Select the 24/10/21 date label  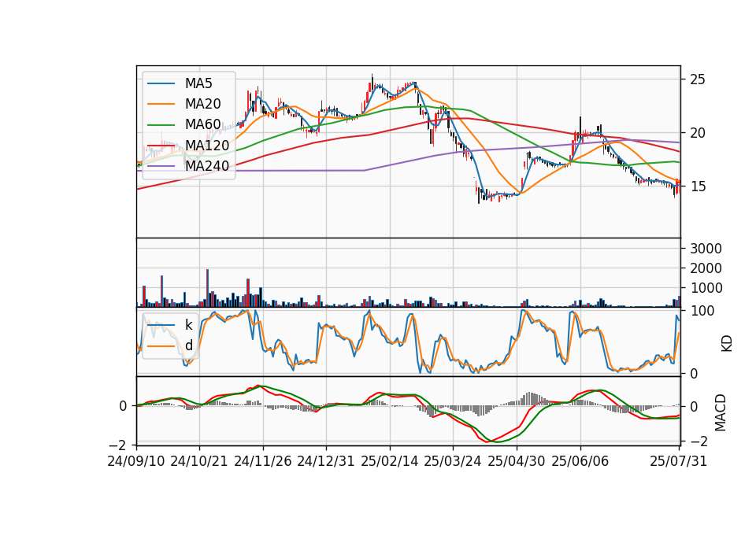click(199, 461)
